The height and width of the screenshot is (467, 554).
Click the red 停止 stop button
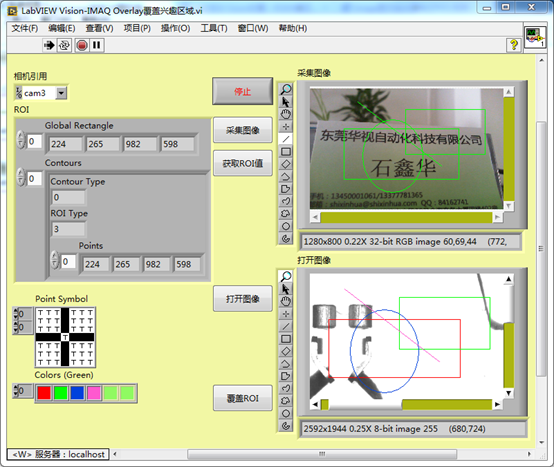coord(243,91)
